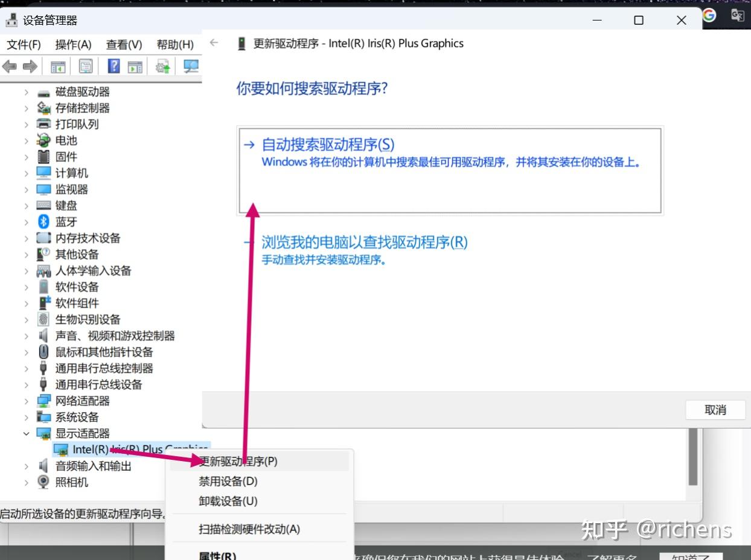This screenshot has height=560, width=751.
Task: Select 浏览我的电脑以查找驱动程序(R) option
Action: [365, 243]
